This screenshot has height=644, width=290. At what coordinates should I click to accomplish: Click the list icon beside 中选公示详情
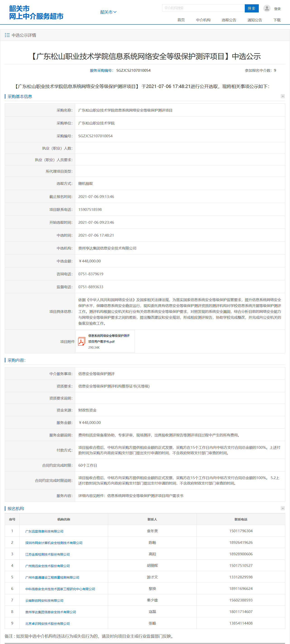tap(7, 35)
